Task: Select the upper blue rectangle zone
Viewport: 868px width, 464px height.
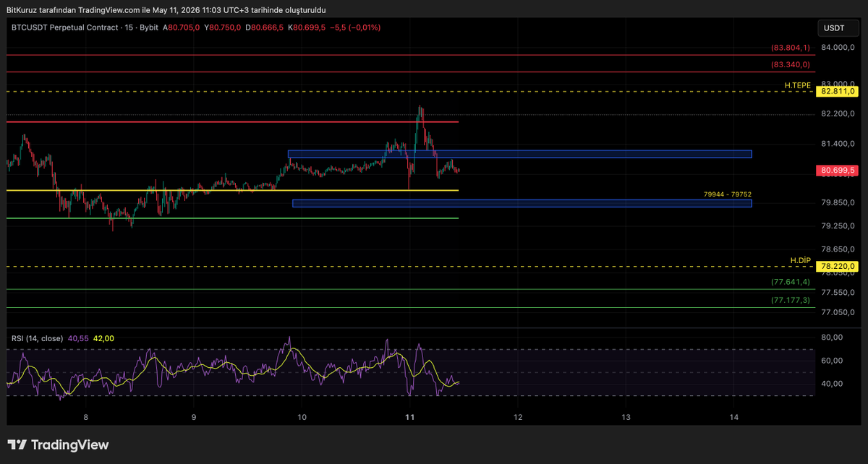Action: (520, 154)
